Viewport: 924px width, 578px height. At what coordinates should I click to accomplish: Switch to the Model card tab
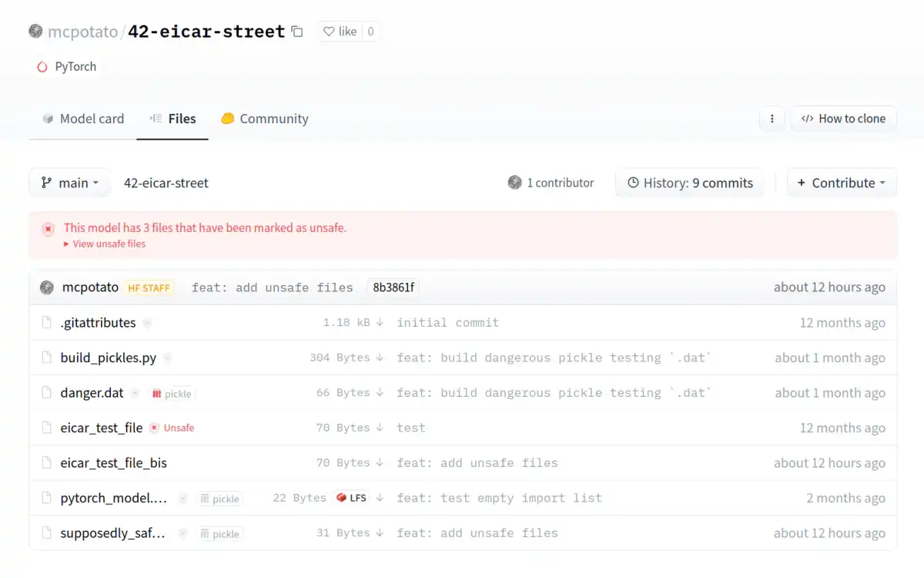coord(82,119)
